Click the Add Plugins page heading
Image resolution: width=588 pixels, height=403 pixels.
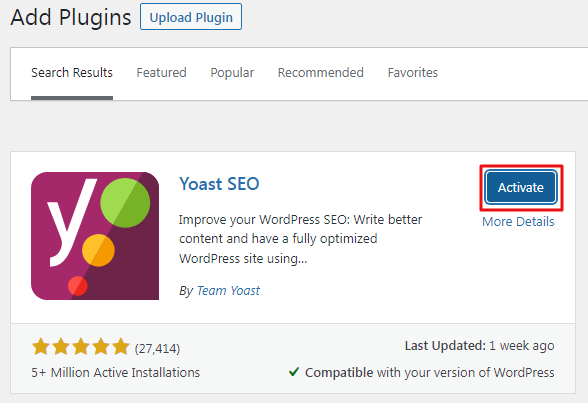(71, 17)
